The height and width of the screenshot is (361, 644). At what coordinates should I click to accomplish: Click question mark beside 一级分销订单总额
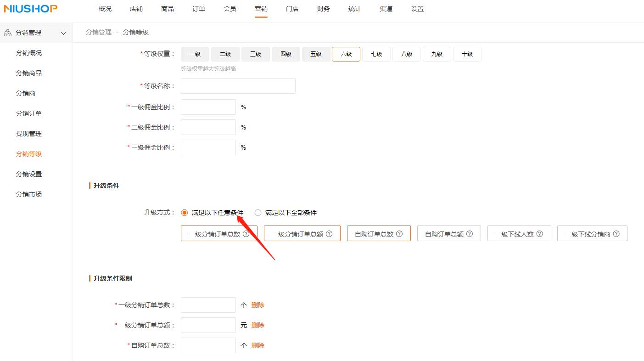click(x=330, y=233)
